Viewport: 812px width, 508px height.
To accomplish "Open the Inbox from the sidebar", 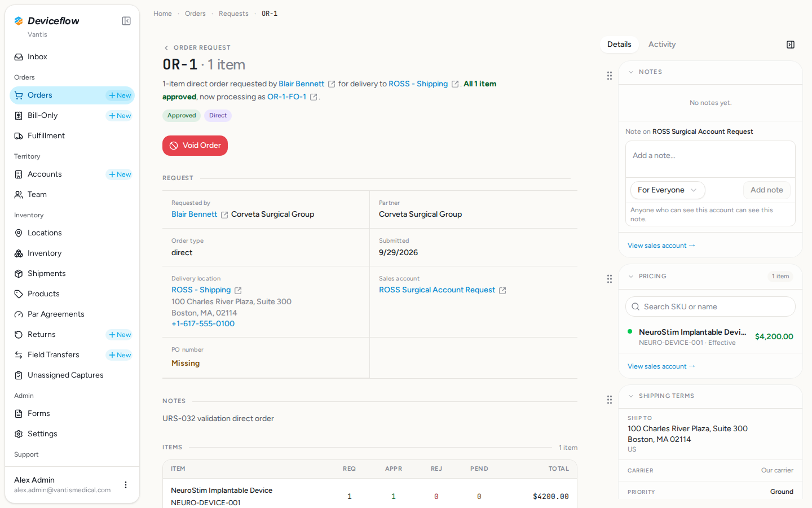I will (x=72, y=57).
